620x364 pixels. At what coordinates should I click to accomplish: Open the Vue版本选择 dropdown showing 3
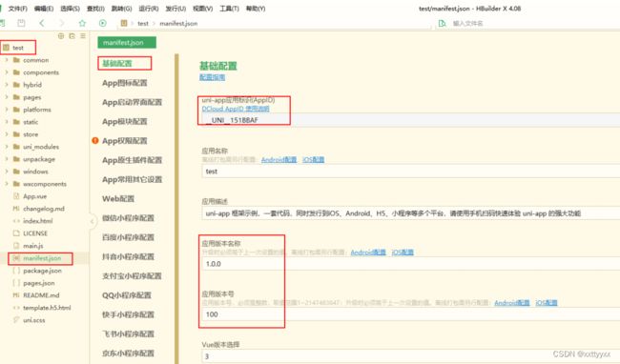410,356
